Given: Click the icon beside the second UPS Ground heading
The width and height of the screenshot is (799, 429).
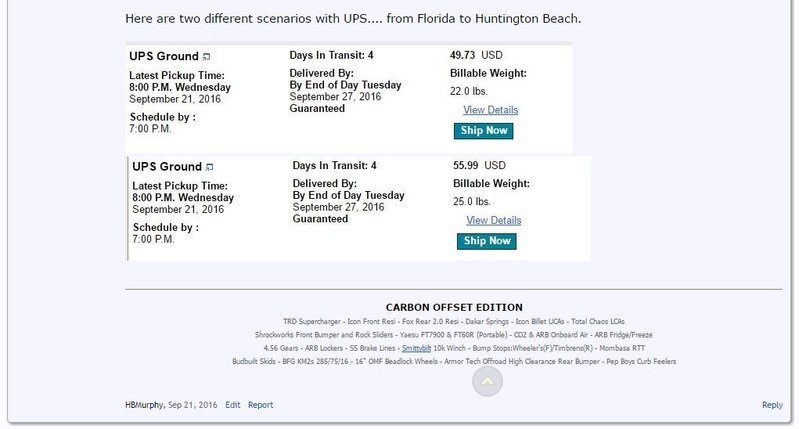Looking at the screenshot, I should tap(209, 167).
